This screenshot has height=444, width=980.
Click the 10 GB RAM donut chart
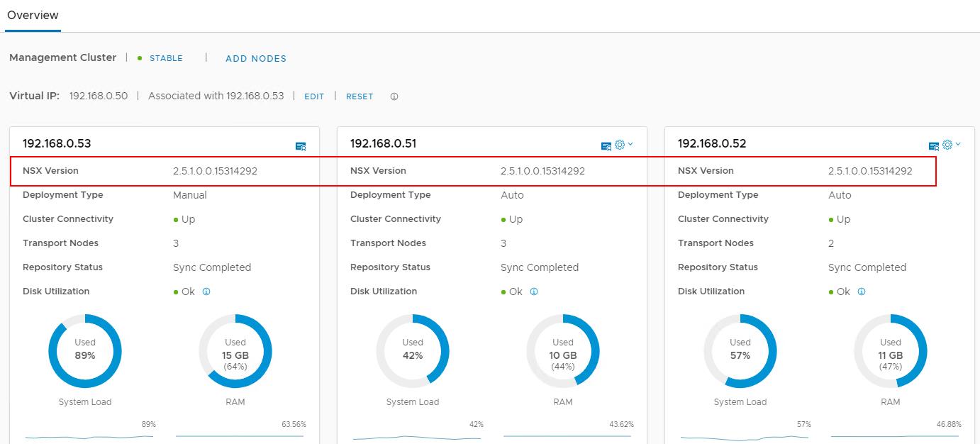563,351
